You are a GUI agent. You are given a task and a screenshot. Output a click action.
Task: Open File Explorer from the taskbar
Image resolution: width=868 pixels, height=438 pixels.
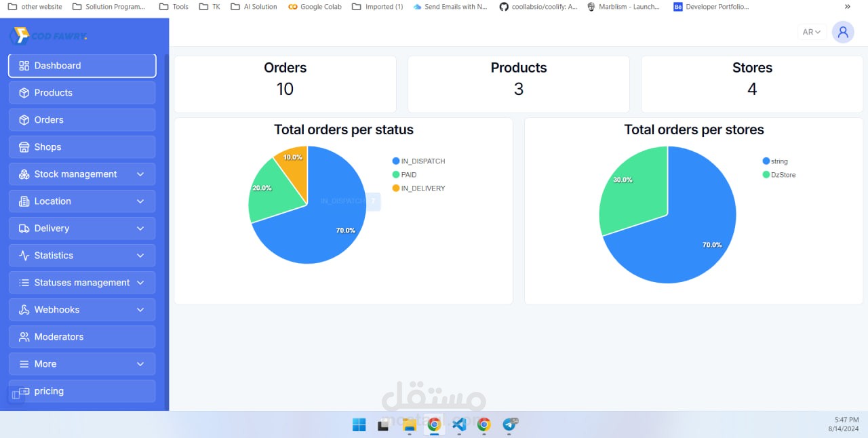tap(409, 425)
